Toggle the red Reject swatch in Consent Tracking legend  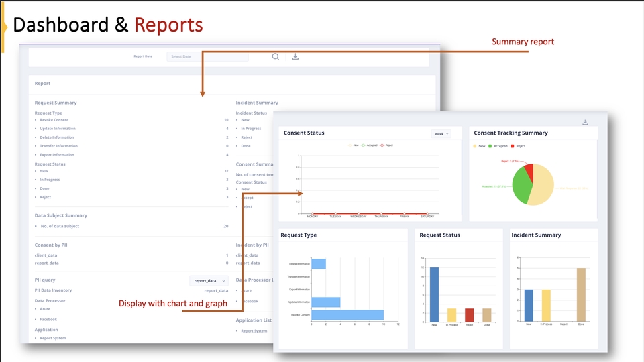pos(512,146)
